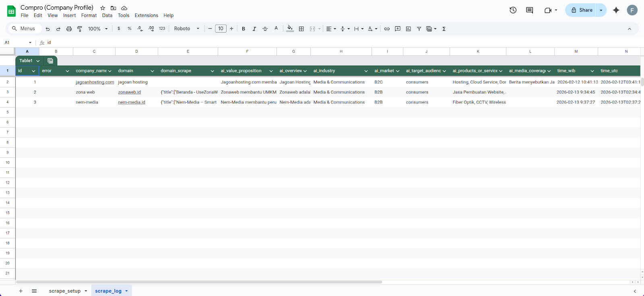
Task: Expand the Table1 name dropdown
Action: tap(38, 61)
